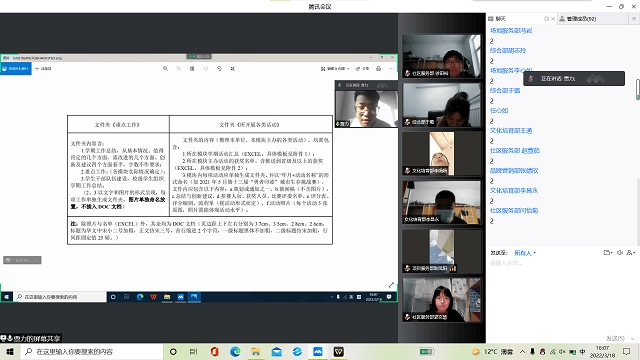Select bottom participant thumbnail of girl with glasses
Screen dimensions: 640x360
(442, 300)
